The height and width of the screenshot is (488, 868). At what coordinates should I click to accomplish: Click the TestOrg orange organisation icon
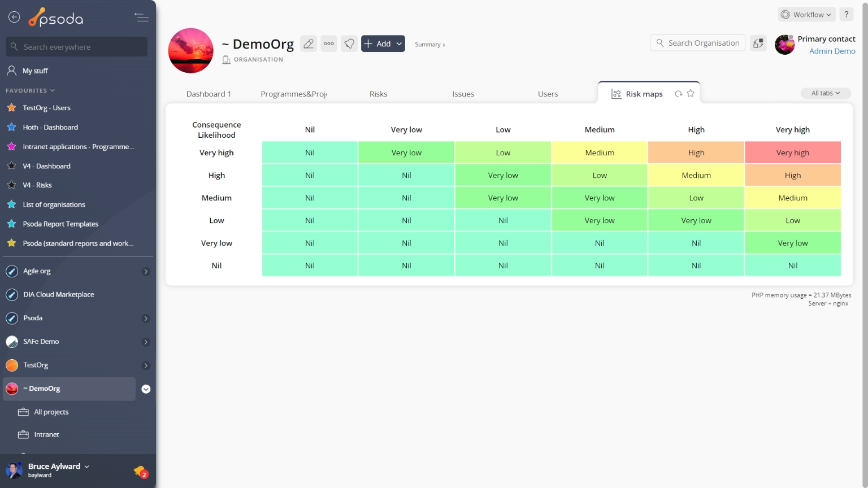[x=12, y=365]
